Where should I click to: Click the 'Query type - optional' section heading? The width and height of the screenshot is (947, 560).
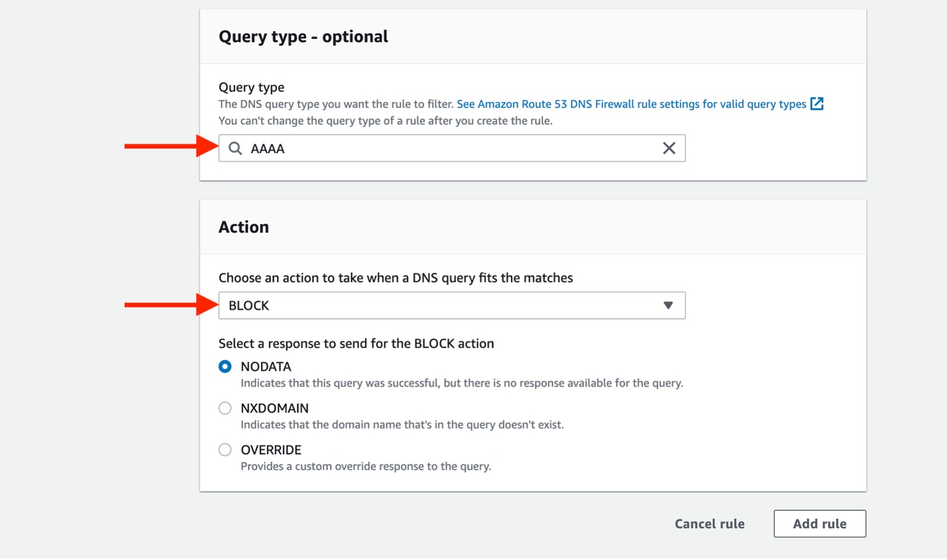tap(303, 36)
